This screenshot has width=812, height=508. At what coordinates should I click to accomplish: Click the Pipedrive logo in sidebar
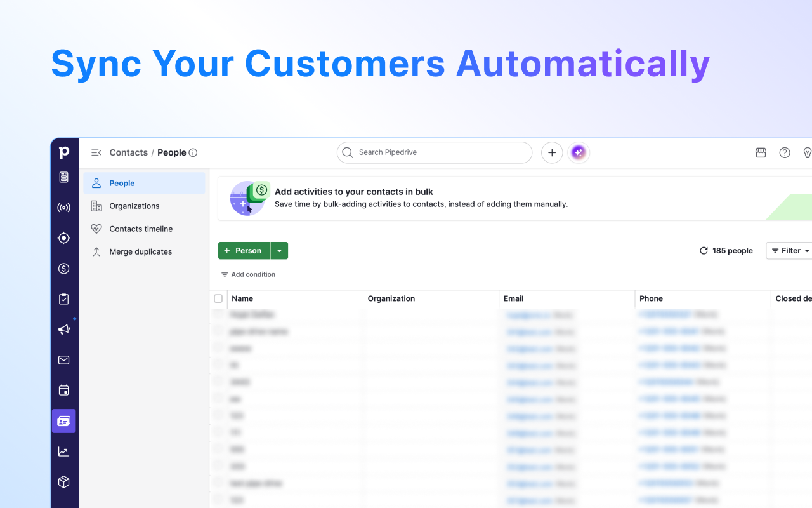64,152
